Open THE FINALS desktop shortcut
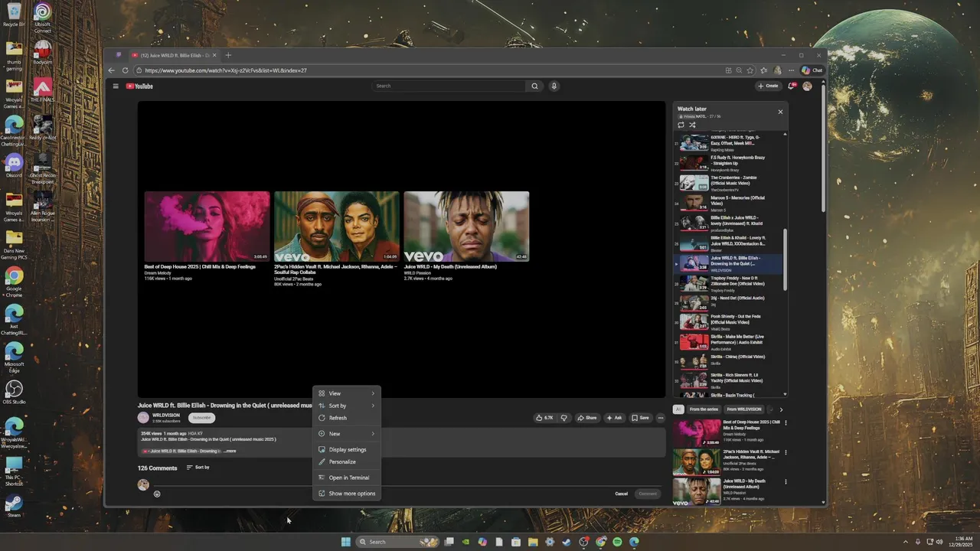The image size is (980, 551). pyautogui.click(x=43, y=90)
